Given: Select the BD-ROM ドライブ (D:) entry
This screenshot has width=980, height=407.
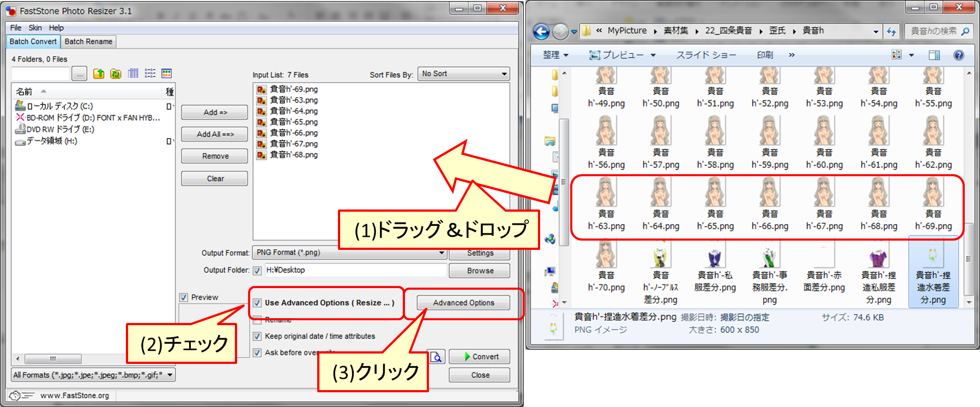Looking at the screenshot, I should [87, 117].
